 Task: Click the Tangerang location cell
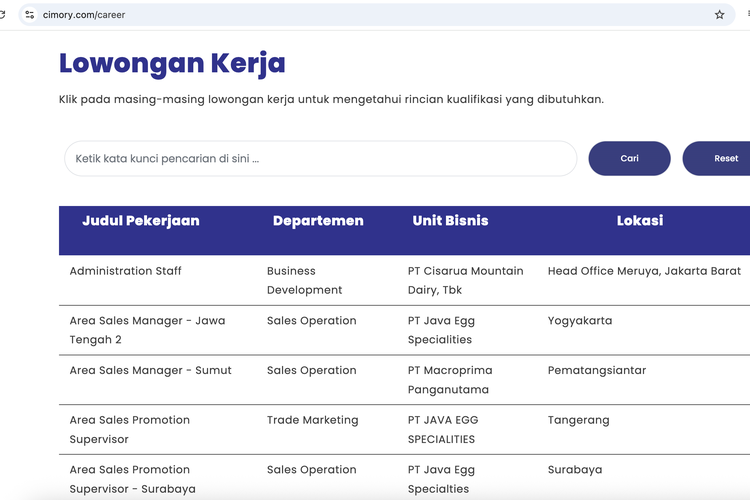[578, 420]
